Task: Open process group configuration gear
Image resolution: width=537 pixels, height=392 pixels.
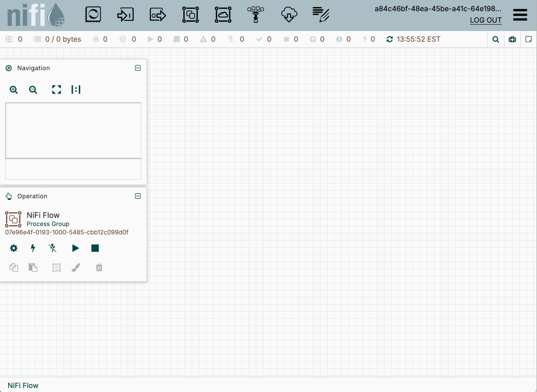Action: click(14, 248)
